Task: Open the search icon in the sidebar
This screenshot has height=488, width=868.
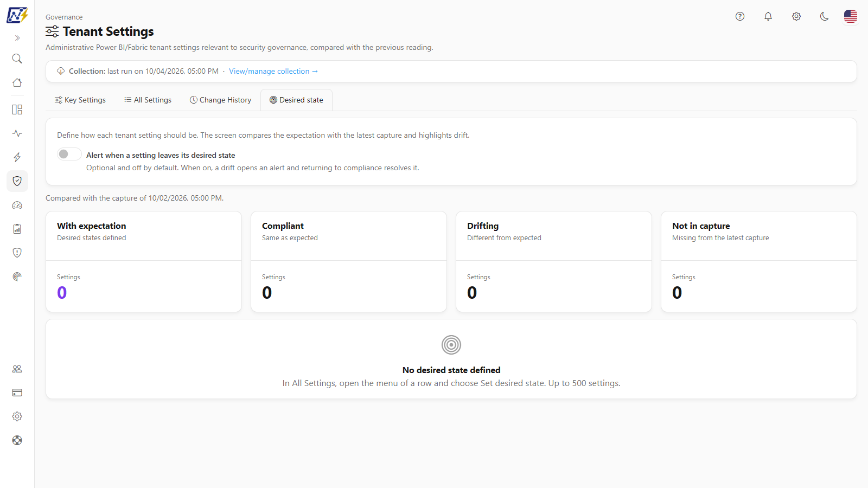Action: [x=17, y=59]
